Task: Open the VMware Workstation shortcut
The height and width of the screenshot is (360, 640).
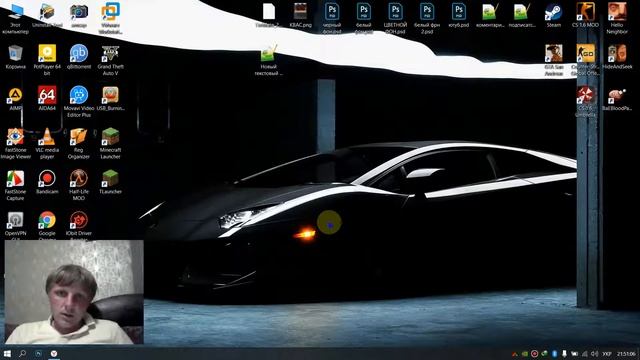Action: (111, 18)
